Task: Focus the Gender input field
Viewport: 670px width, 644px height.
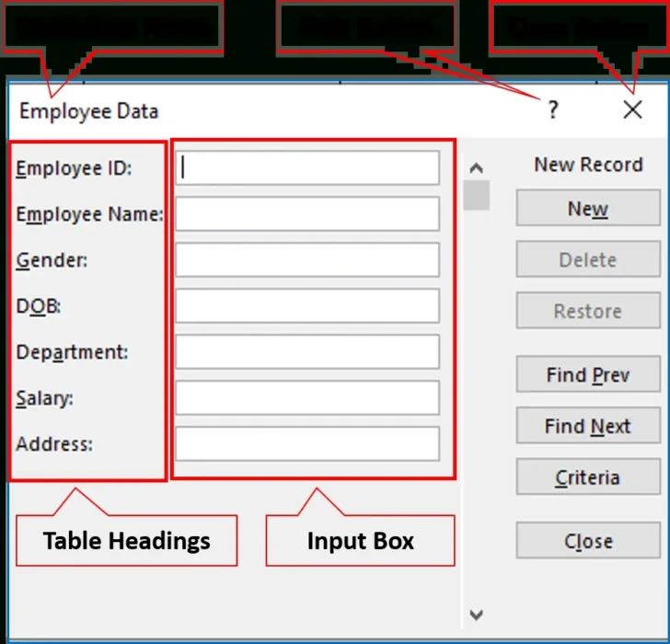Action: tap(307, 259)
